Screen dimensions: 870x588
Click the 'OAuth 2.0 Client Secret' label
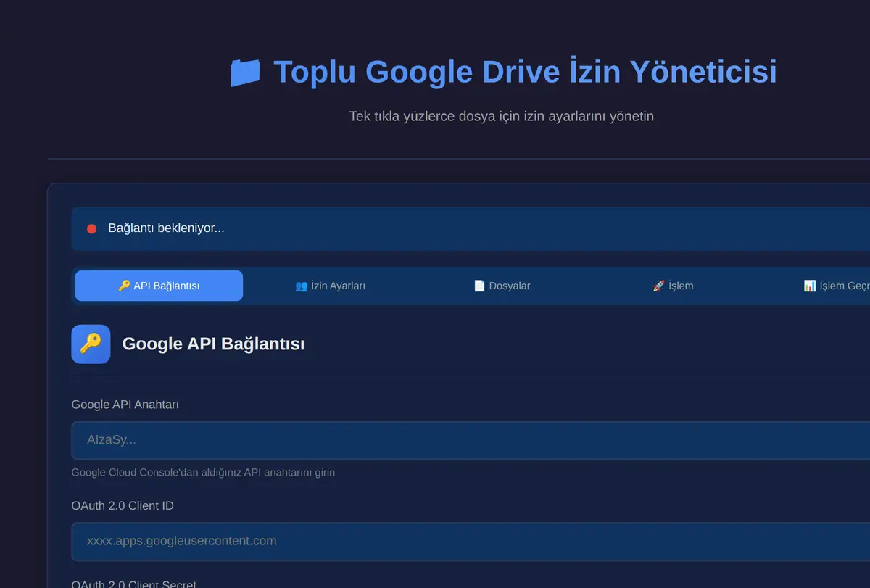[x=133, y=583]
